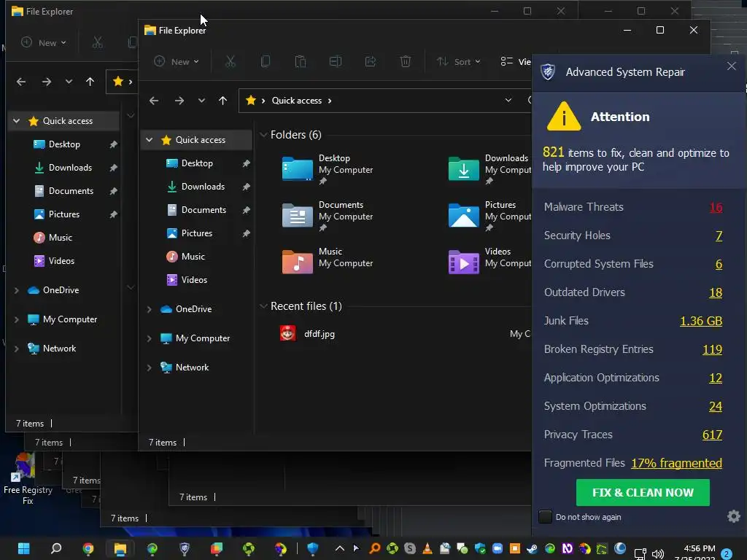Screen dimensions: 747x560
Task: Select the dfdf.jpg Mario thumbnail
Action: point(287,333)
